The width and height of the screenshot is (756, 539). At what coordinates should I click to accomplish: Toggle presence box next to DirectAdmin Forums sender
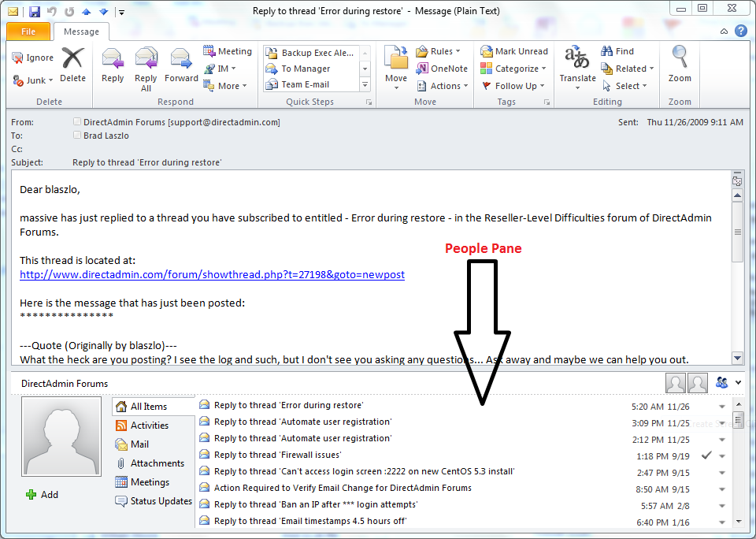76,121
